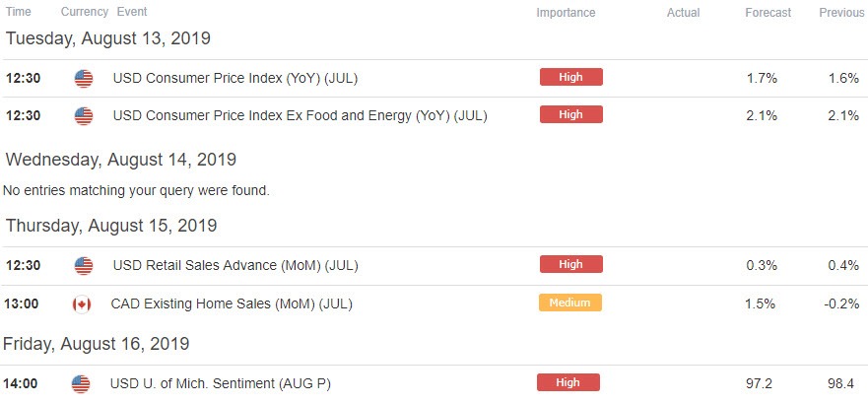Image resolution: width=868 pixels, height=404 pixels.
Task: Click Medium importance badge for CAD Existing Home Sales
Action: coord(569,303)
